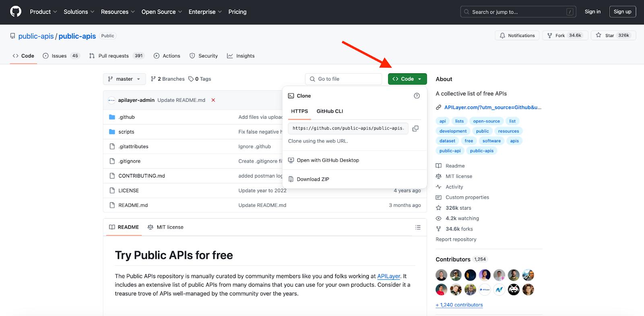This screenshot has height=316, width=644.
Task: Select the HTTPS clone tab
Action: point(299,111)
